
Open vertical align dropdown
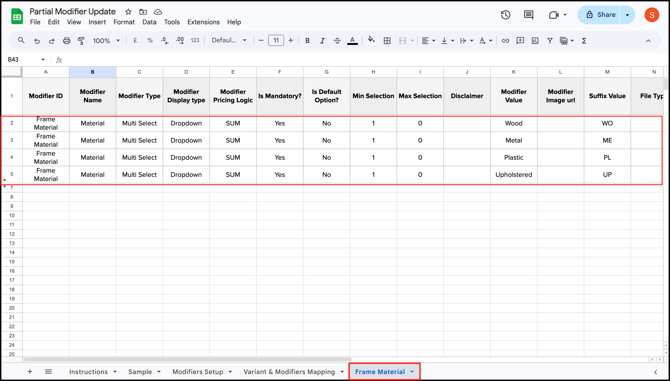pyautogui.click(x=447, y=41)
